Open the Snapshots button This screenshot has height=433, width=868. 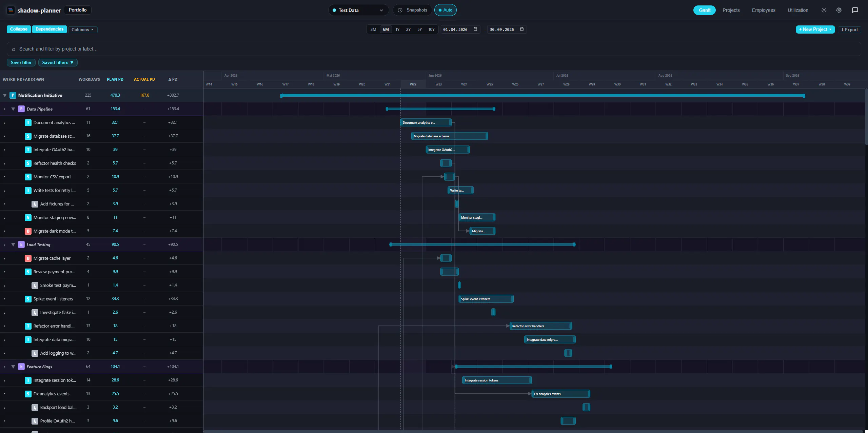pos(412,10)
